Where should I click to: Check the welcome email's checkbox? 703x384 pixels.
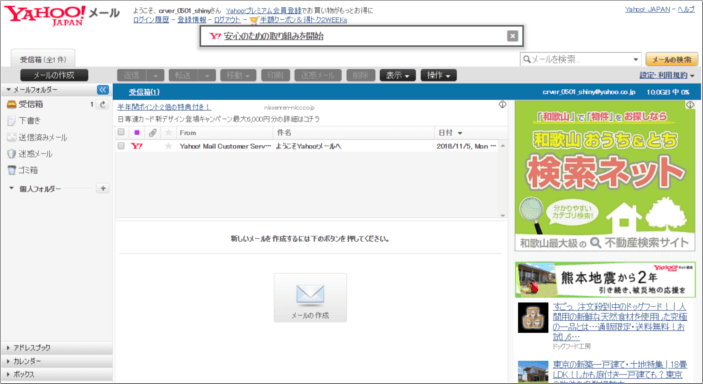(121, 146)
